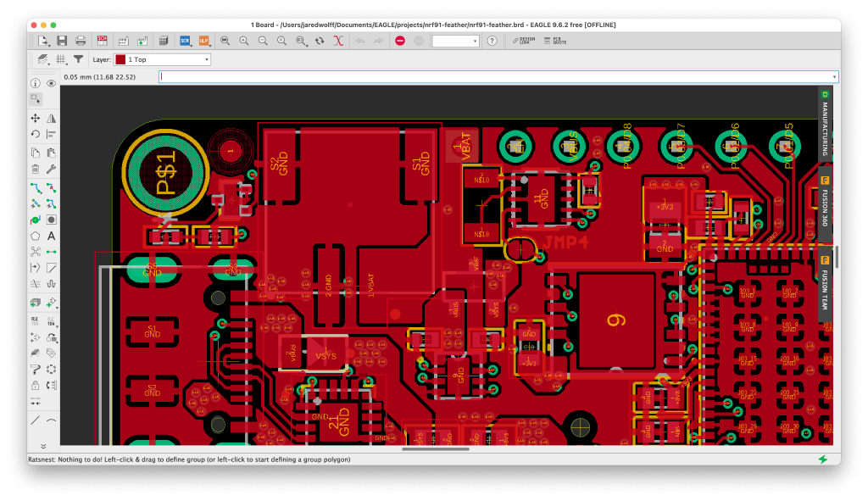This screenshot has width=868, height=501.
Task: Open the Fusion Team side tab
Action: tap(825, 284)
